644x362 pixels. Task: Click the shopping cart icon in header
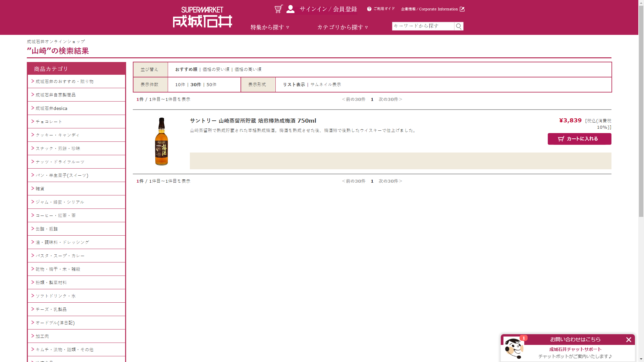coord(278,9)
